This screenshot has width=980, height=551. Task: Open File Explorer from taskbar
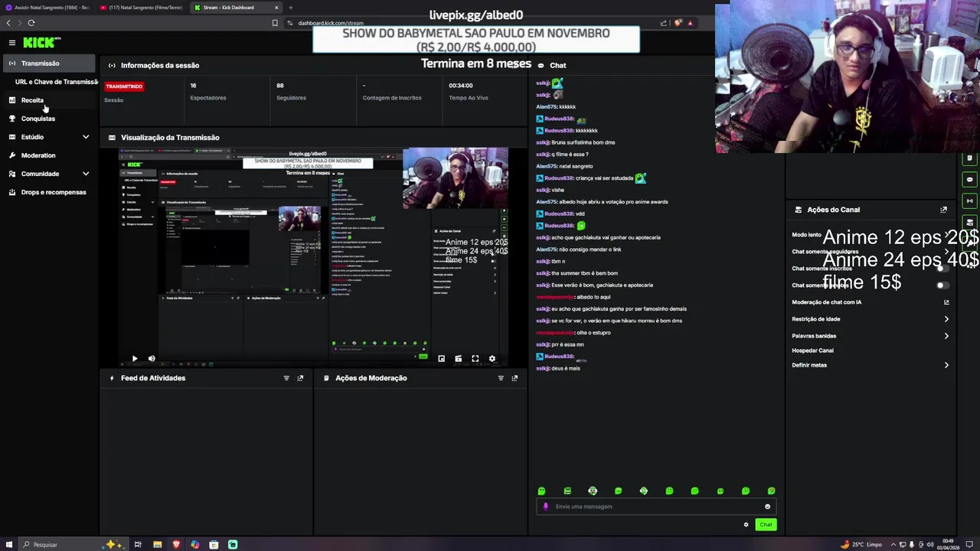click(x=157, y=544)
